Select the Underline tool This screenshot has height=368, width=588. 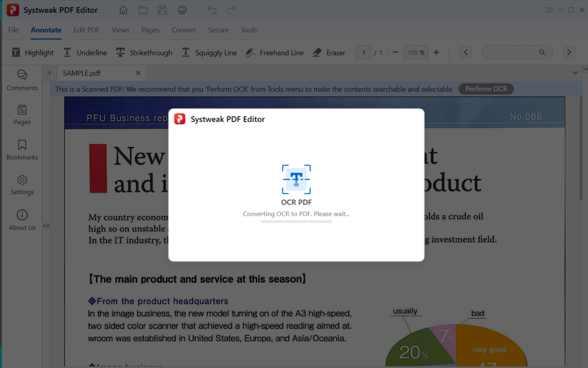click(85, 53)
